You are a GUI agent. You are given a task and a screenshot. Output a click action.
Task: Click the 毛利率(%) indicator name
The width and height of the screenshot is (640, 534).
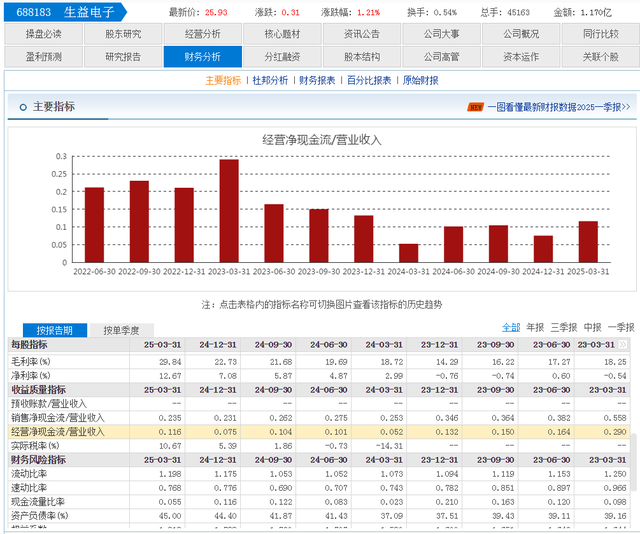click(31, 360)
